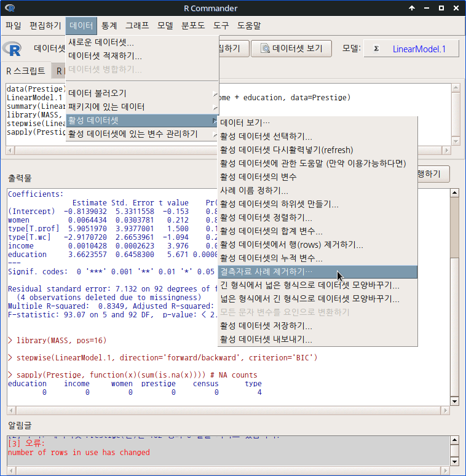Open the 통계 menu

(x=109, y=25)
